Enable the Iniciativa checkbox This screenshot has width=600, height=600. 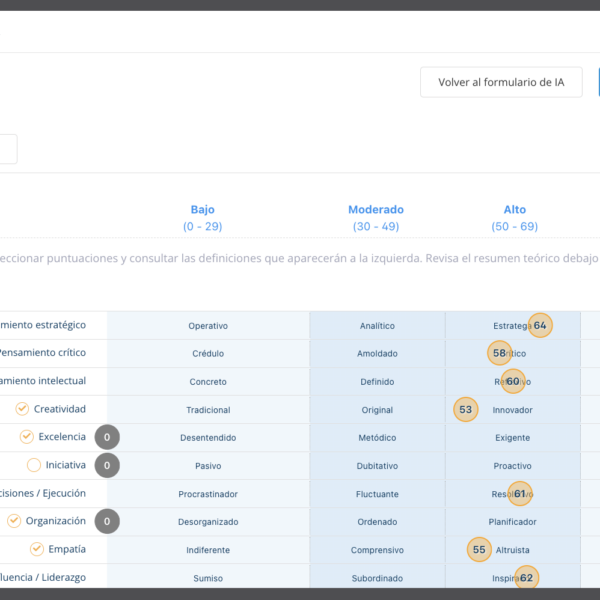tap(34, 465)
